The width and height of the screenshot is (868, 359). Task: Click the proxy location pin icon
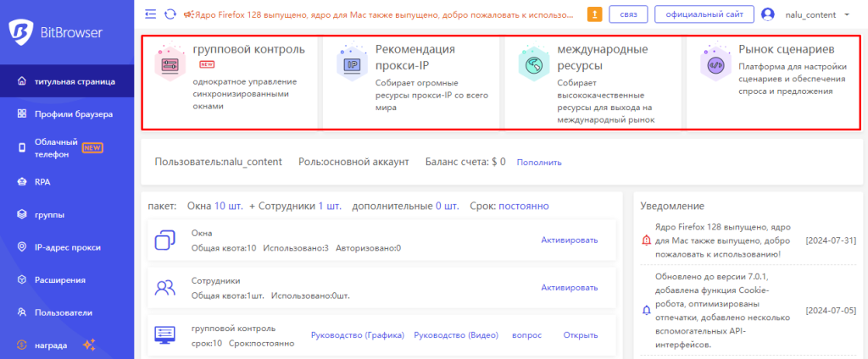tap(21, 246)
